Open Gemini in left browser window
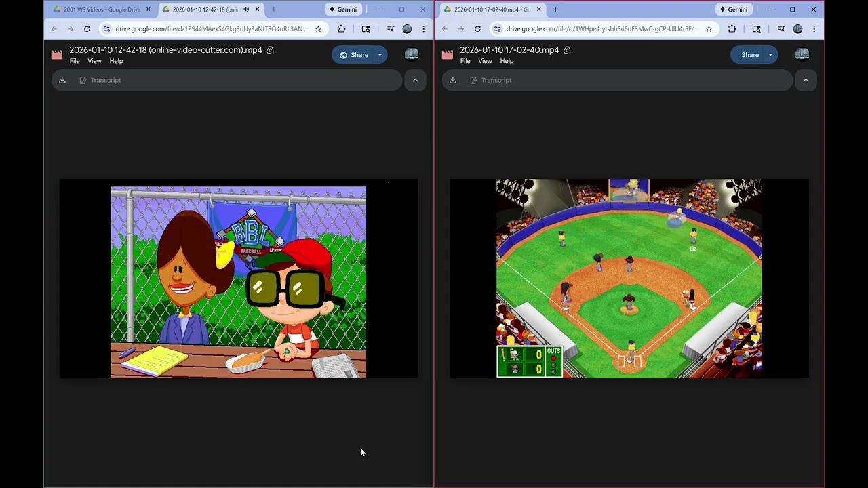 click(343, 9)
